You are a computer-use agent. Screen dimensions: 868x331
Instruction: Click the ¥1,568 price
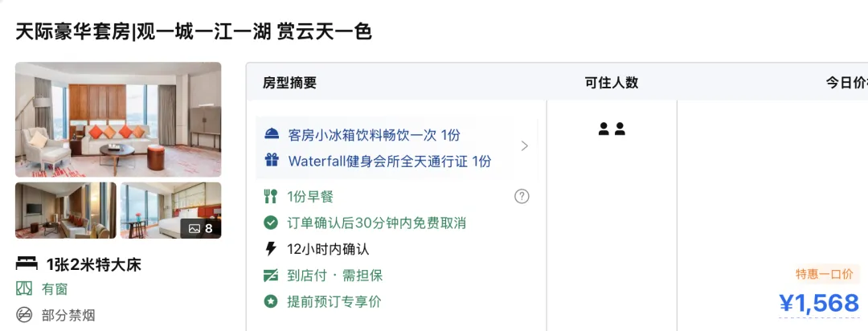(x=819, y=303)
